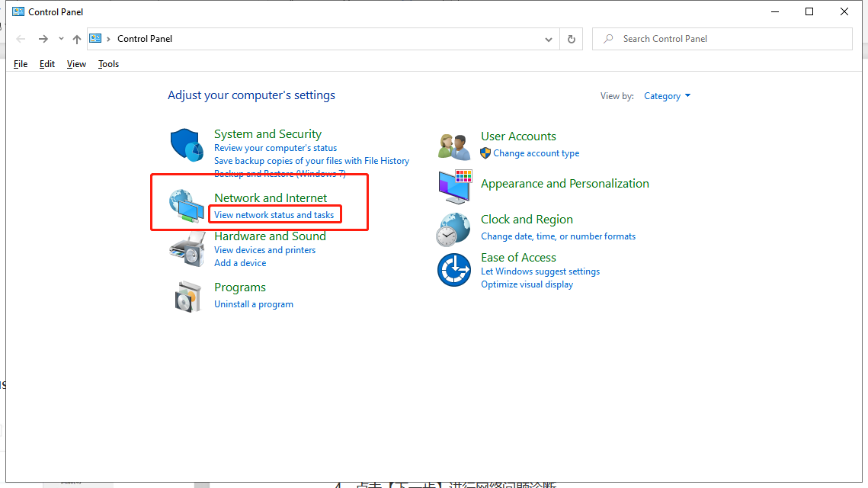Open the Clock and Region globe icon
This screenshot has width=868, height=488.
tap(453, 230)
